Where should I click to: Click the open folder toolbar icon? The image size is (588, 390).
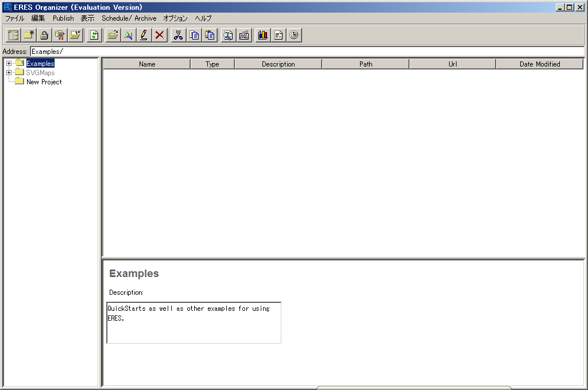(113, 35)
